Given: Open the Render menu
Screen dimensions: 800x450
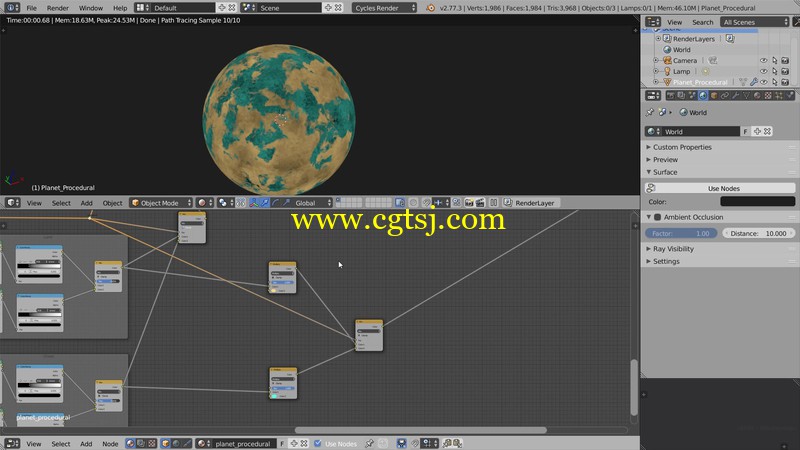Looking at the screenshot, I should tap(58, 8).
